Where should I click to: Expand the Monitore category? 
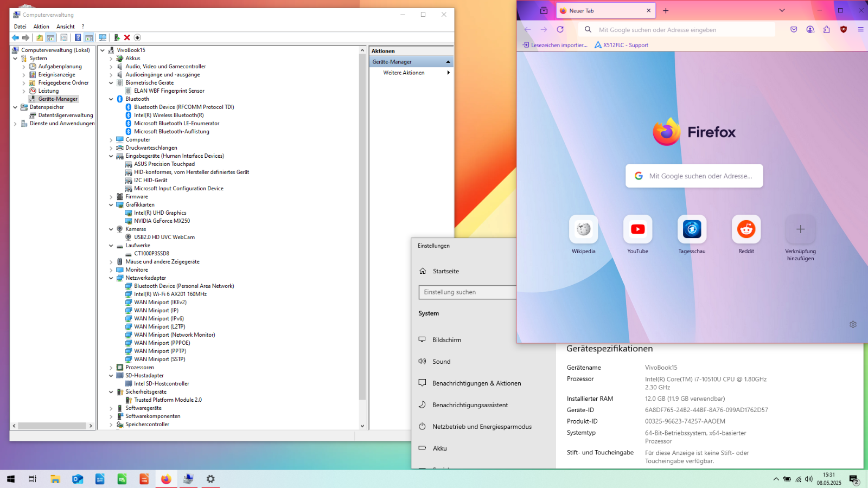(111, 270)
